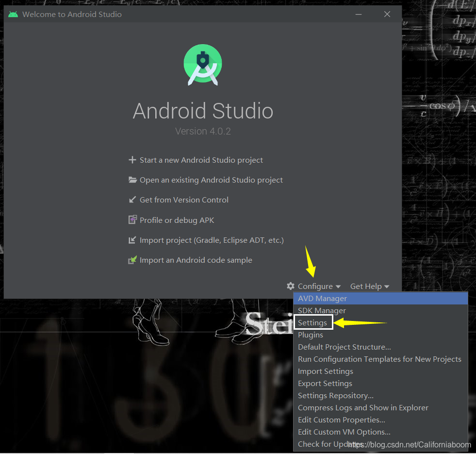Open Plugins from Configure menu
The width and height of the screenshot is (476, 454).
tap(381, 335)
